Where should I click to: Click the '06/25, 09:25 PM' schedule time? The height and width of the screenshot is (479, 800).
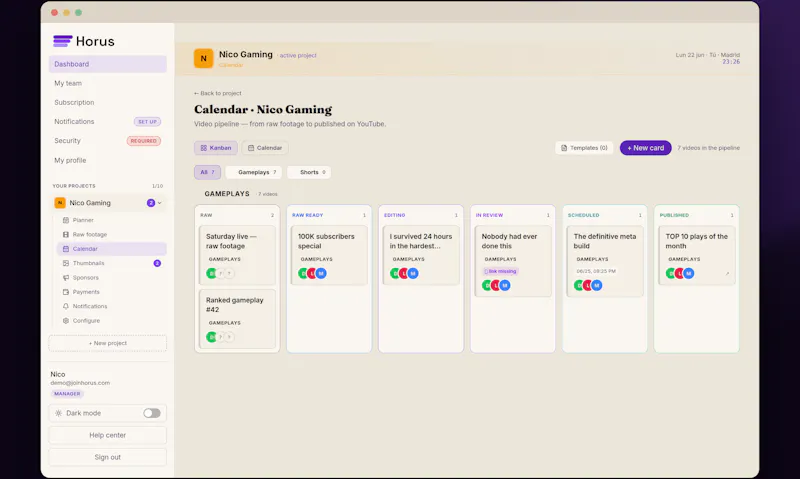coord(596,271)
